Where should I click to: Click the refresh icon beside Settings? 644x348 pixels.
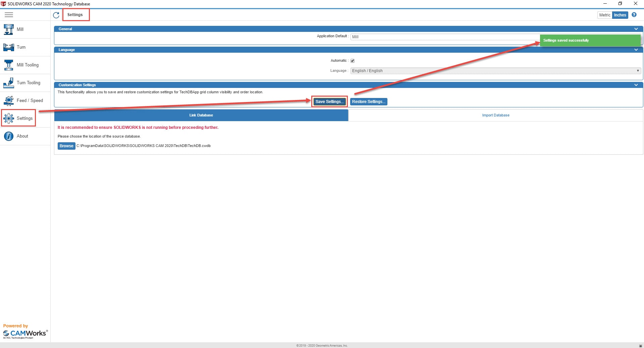56,15
